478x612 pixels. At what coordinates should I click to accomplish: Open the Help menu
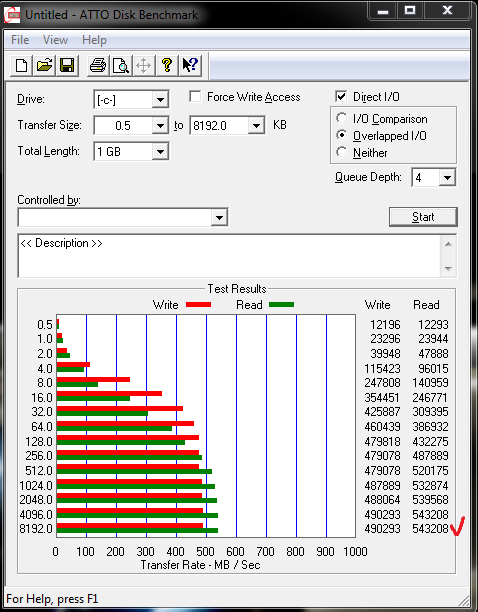click(94, 40)
